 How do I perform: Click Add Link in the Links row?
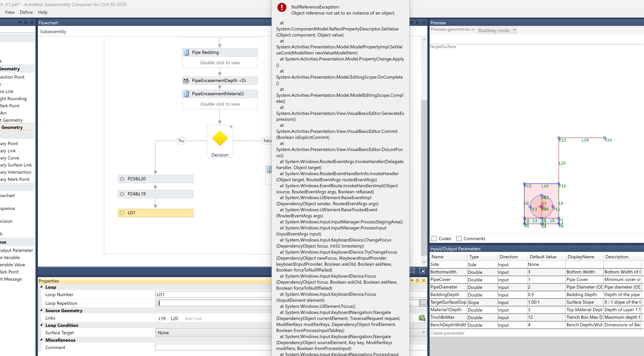193,318
